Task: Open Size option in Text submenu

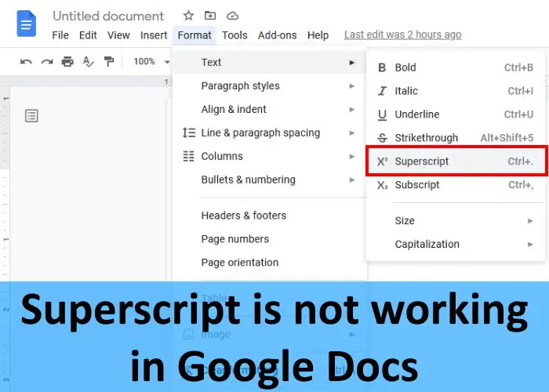Action: pyautogui.click(x=456, y=221)
